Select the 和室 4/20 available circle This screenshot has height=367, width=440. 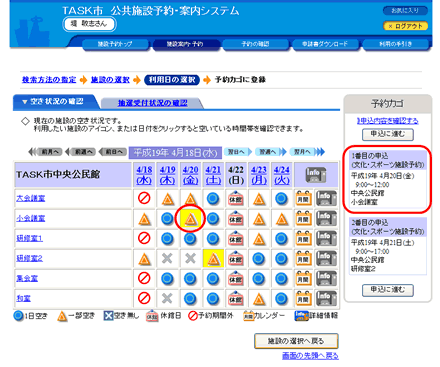[x=190, y=298]
